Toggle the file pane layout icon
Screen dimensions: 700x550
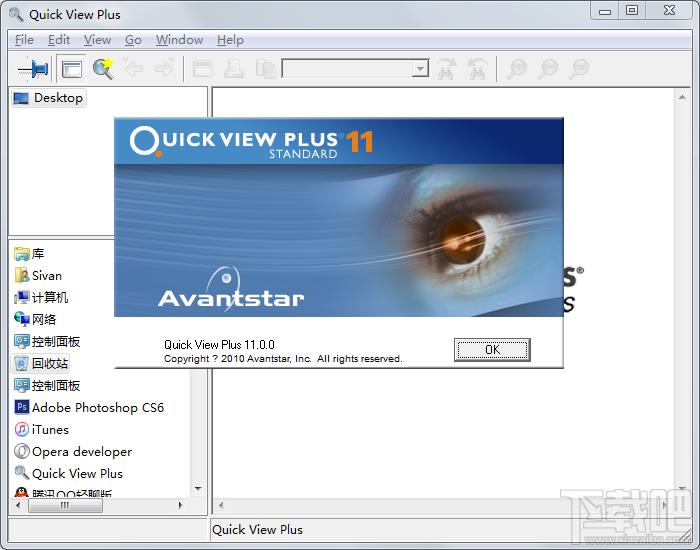pos(71,69)
